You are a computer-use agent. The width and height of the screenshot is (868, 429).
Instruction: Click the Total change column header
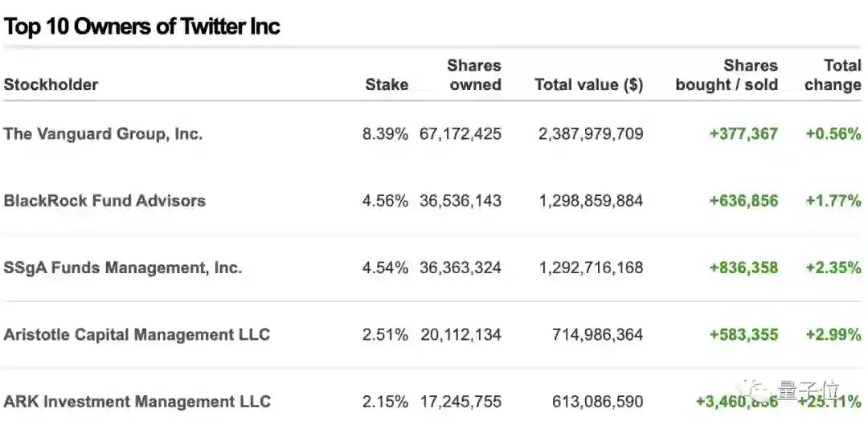point(833,76)
